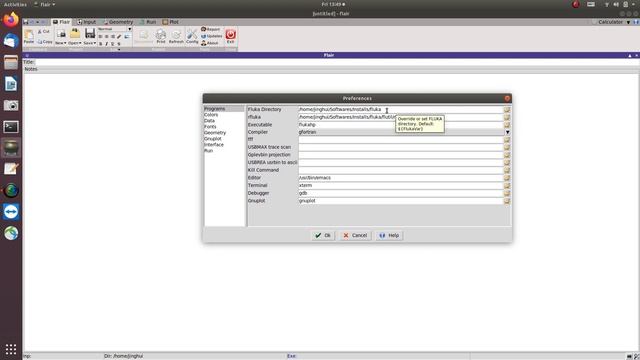
Task: Browse for the Executable file
Action: click(x=507, y=124)
